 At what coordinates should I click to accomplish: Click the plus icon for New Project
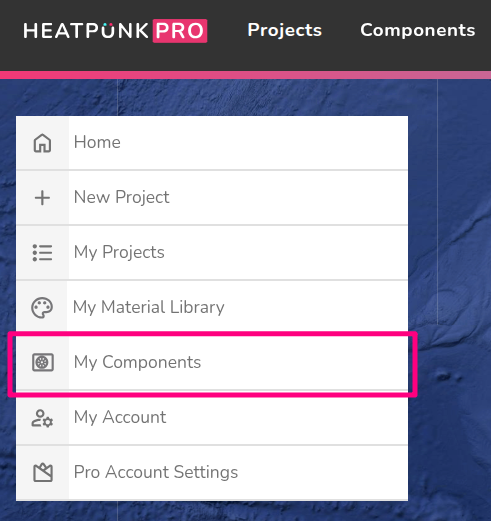coord(42,198)
